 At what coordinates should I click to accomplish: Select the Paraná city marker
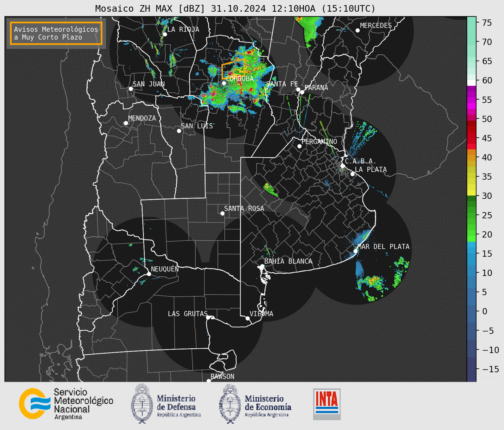302,92
